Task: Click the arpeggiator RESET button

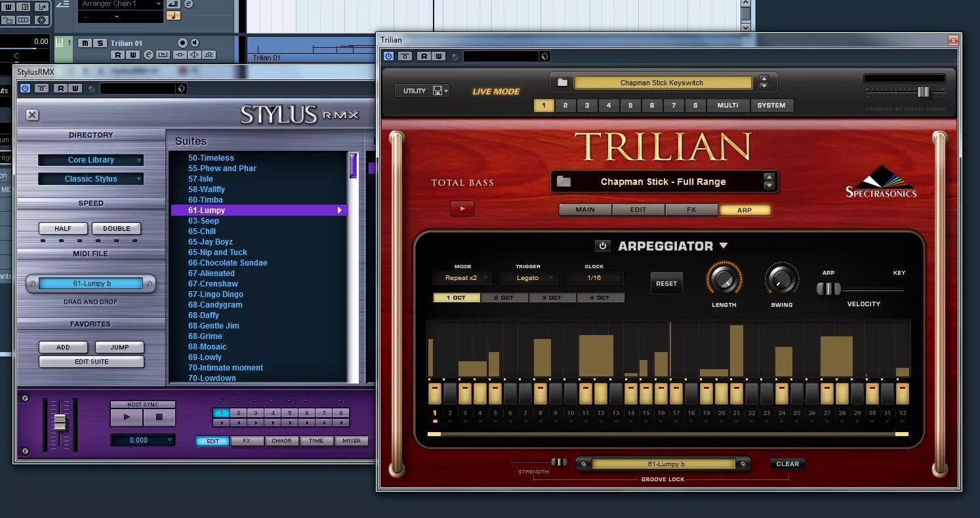Action: point(666,283)
